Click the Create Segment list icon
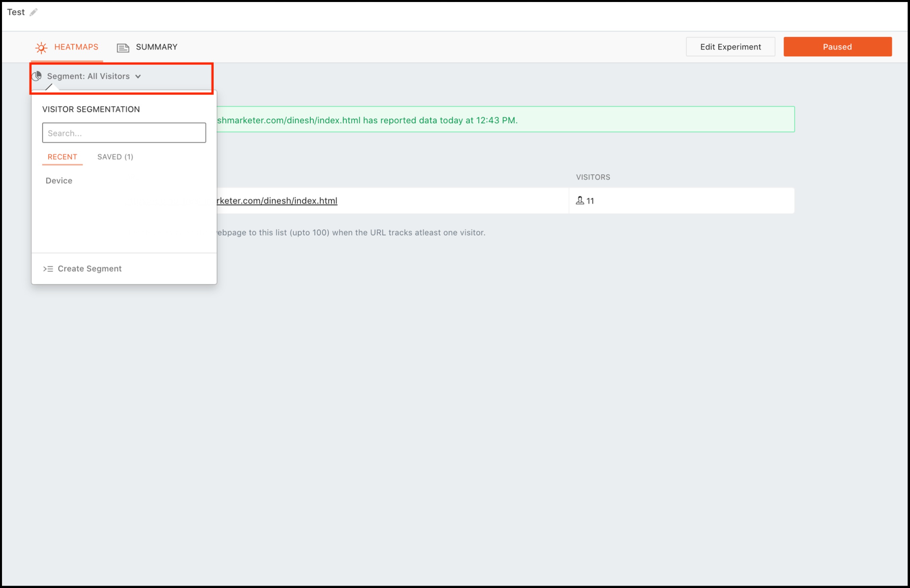 (x=48, y=269)
